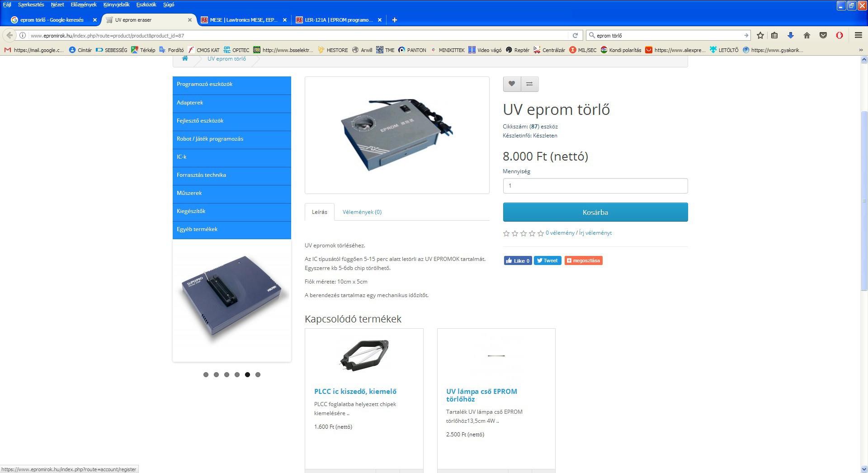Screen dimensions: 868x473
Task: Open the Könyvjelzők menu
Action: pos(116,5)
